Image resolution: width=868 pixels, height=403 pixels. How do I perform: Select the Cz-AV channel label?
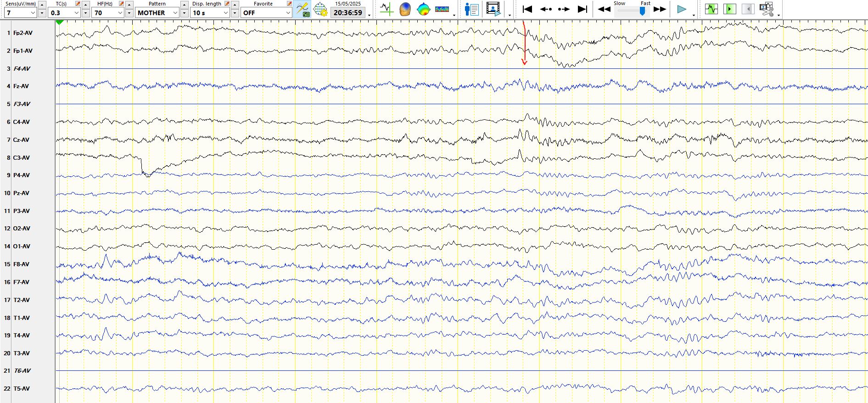(21, 140)
